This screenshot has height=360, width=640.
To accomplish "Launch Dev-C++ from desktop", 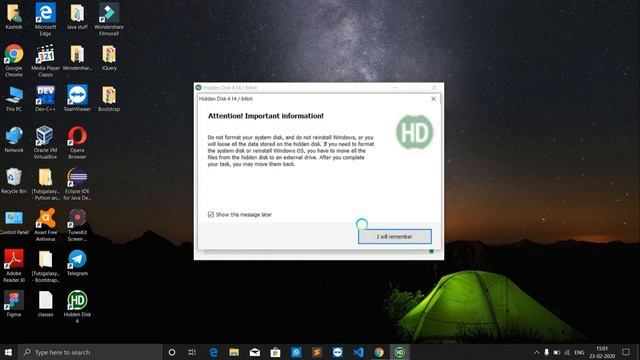I will click(45, 98).
